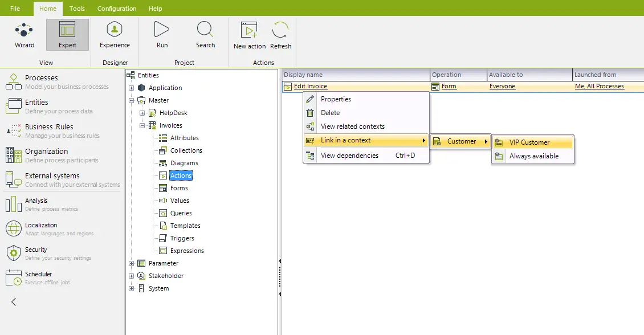Click the trash icon beside Delete
644x335 pixels.
coord(310,112)
